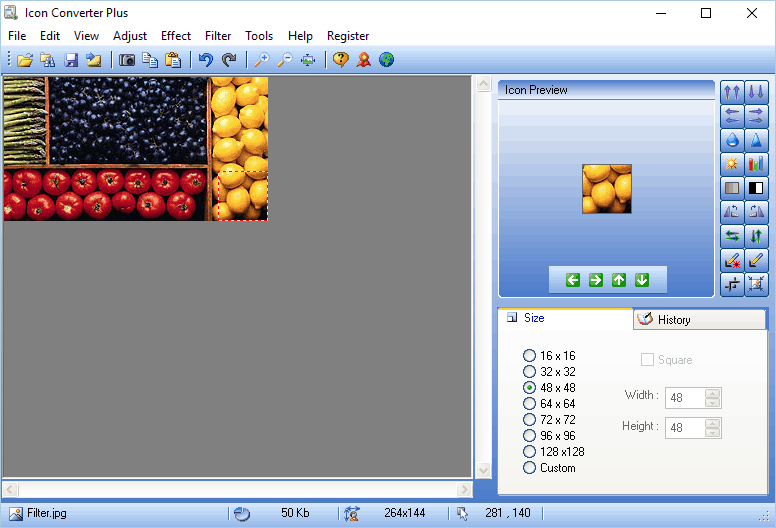Viewport: 776px width, 528px height.
Task: Tick the Square checkbox
Action: (647, 360)
